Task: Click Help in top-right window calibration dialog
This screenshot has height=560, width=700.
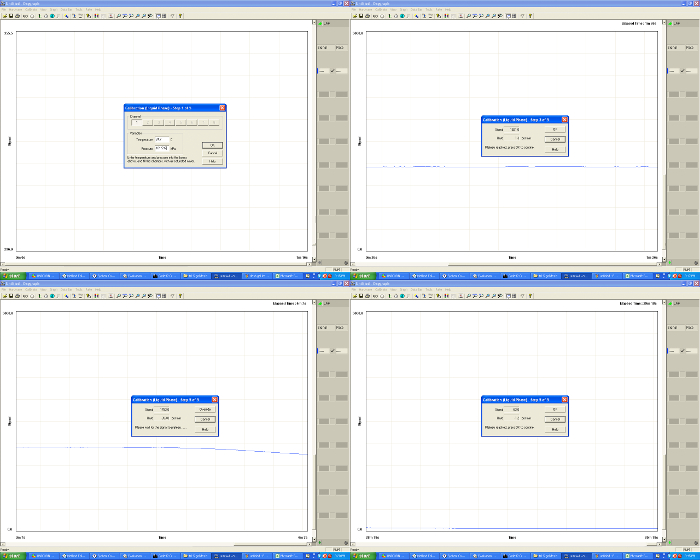Action: point(555,149)
